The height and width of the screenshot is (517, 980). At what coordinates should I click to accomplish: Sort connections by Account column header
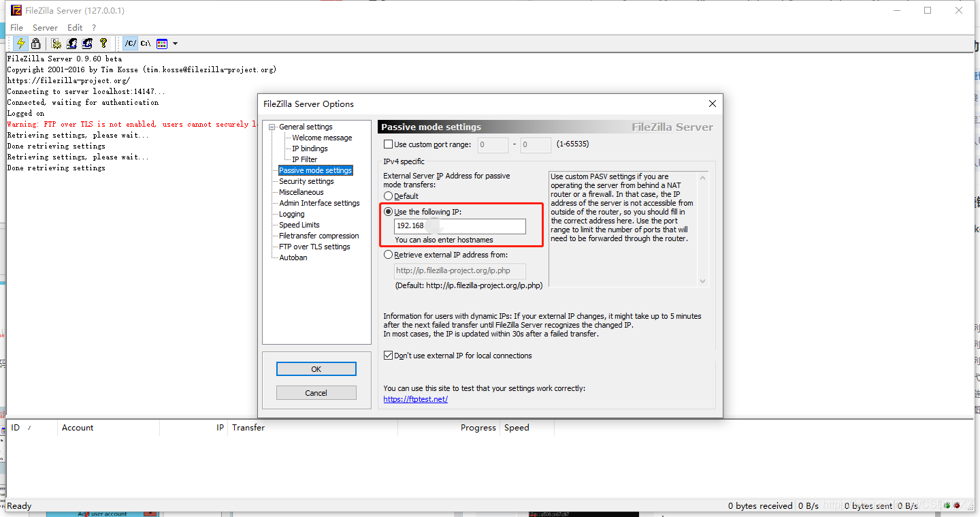[109, 428]
